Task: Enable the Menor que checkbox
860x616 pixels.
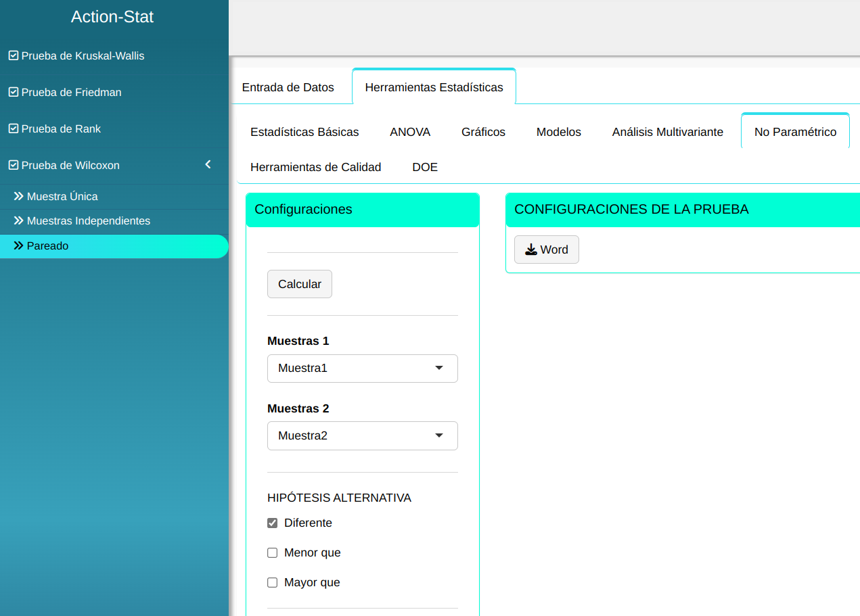Action: click(x=273, y=553)
